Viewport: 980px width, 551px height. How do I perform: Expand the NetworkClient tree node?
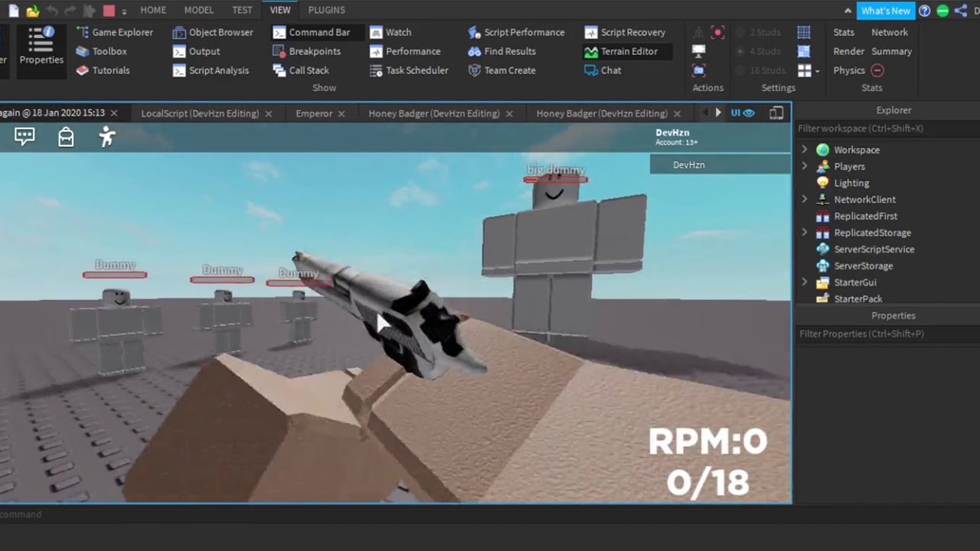coord(804,199)
